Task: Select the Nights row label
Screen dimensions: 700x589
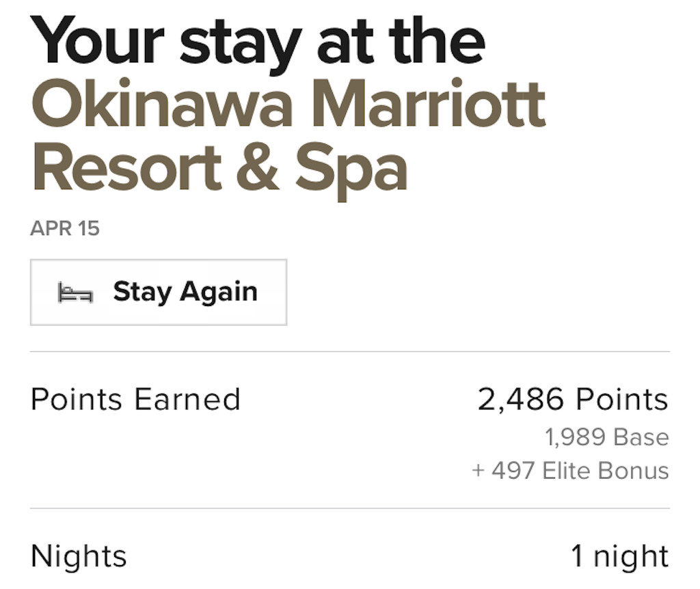Action: (79, 556)
